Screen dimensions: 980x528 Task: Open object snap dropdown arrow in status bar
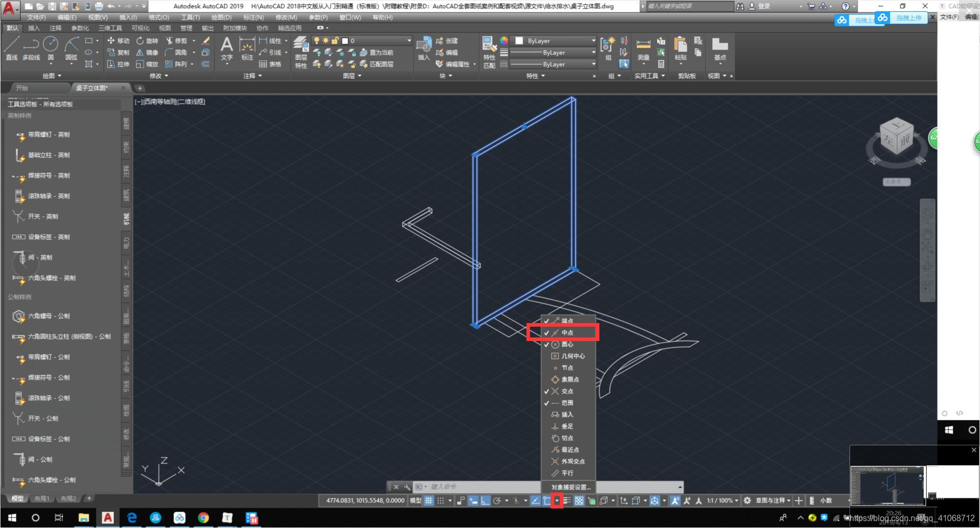click(557, 500)
